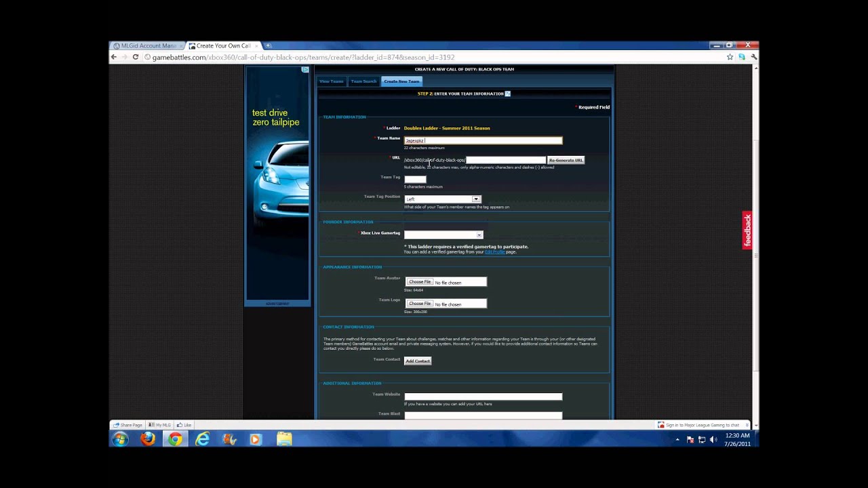Image resolution: width=868 pixels, height=488 pixels.
Task: Switch to MLGid Account Manager tab
Action: click(x=147, y=45)
